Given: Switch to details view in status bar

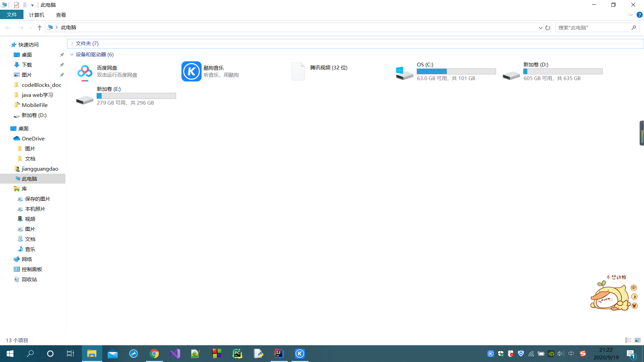Looking at the screenshot, I should click(x=628, y=340).
